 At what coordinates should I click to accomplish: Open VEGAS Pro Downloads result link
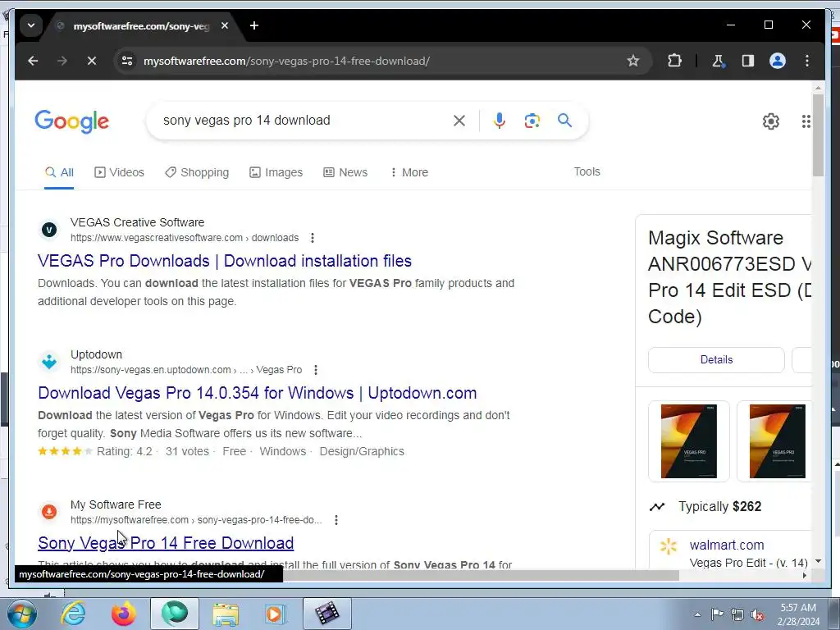[225, 261]
